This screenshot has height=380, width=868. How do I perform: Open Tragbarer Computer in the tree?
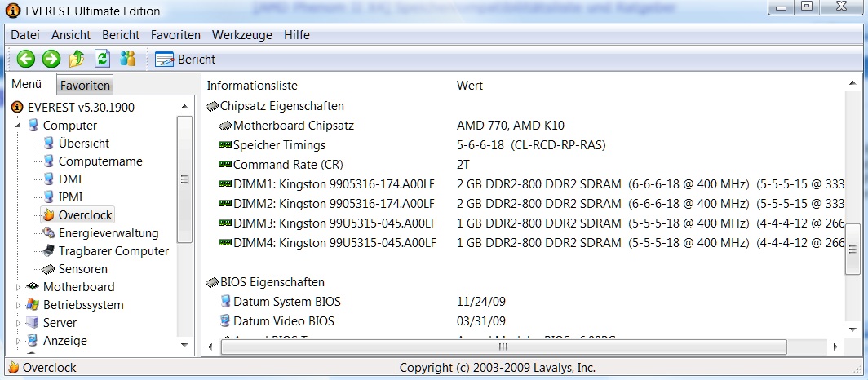[113, 251]
